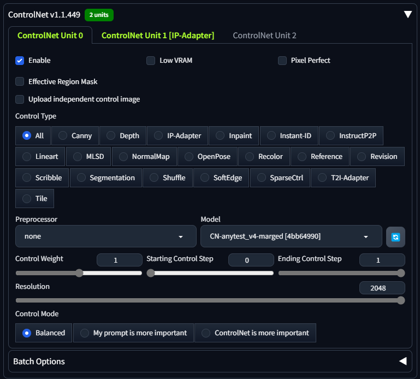Switch to ControlNet Unit 0 tab
The width and height of the screenshot is (420, 379).
click(x=50, y=35)
